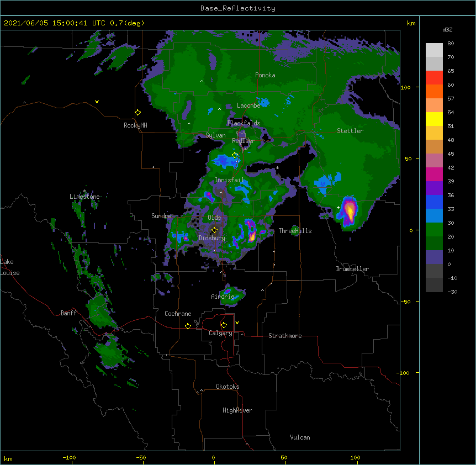The image size is (476, 465).
Task: Click the Okotoks town label
Action: 228,387
